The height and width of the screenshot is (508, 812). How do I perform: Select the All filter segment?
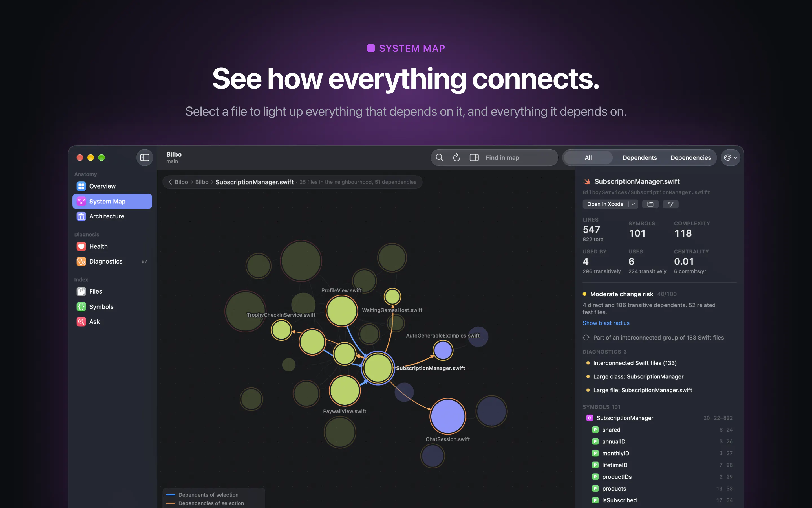point(588,157)
